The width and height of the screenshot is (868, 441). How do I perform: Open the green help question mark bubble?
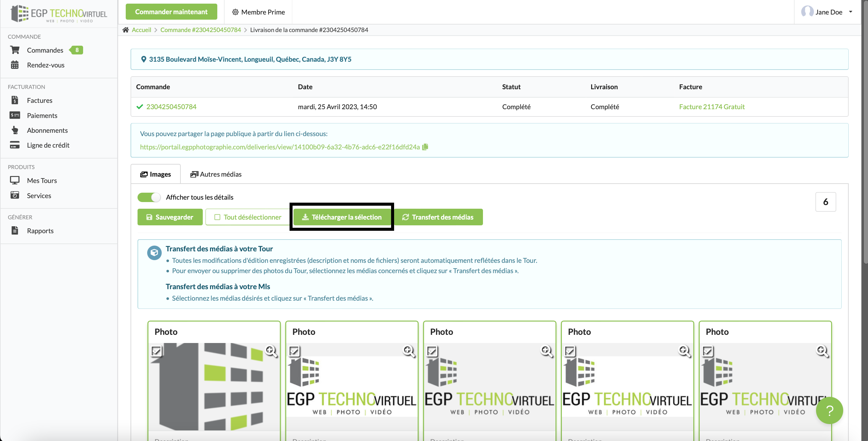pos(829,410)
